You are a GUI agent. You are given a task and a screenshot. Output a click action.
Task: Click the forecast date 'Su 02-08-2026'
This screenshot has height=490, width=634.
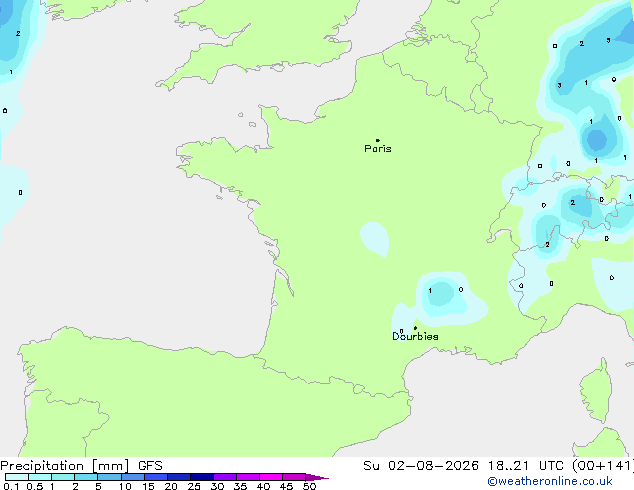click(421, 466)
